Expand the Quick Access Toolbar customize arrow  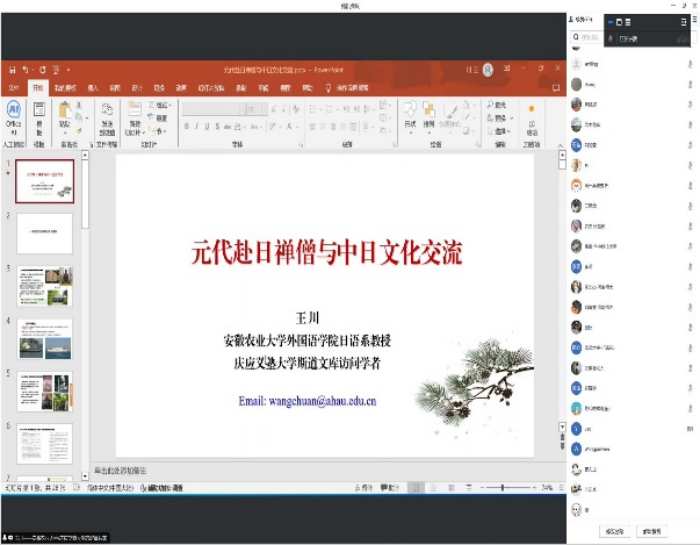click(68, 70)
